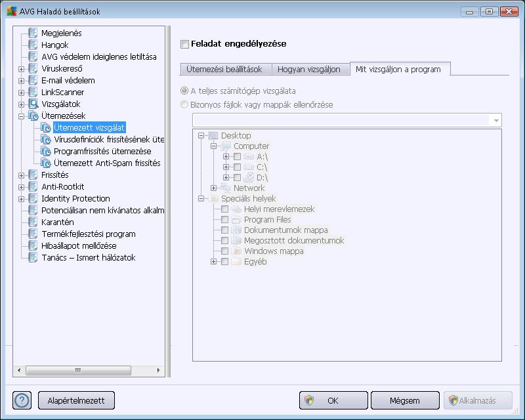Click the Karantén page icon

[33, 222]
